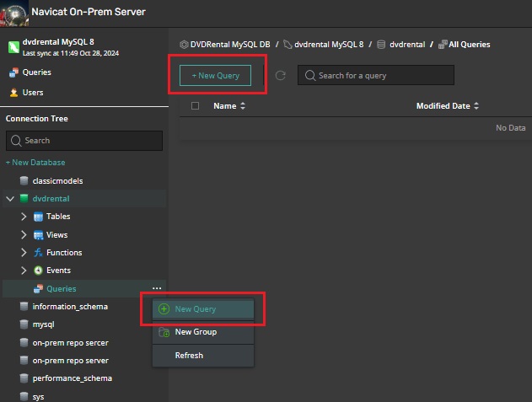Click the tree Queries node icon
Image resolution: width=532 pixels, height=402 pixels.
click(x=38, y=289)
